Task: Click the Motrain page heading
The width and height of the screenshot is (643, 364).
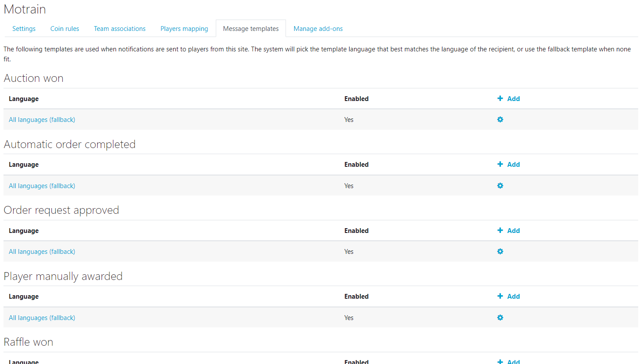Action: click(x=25, y=9)
